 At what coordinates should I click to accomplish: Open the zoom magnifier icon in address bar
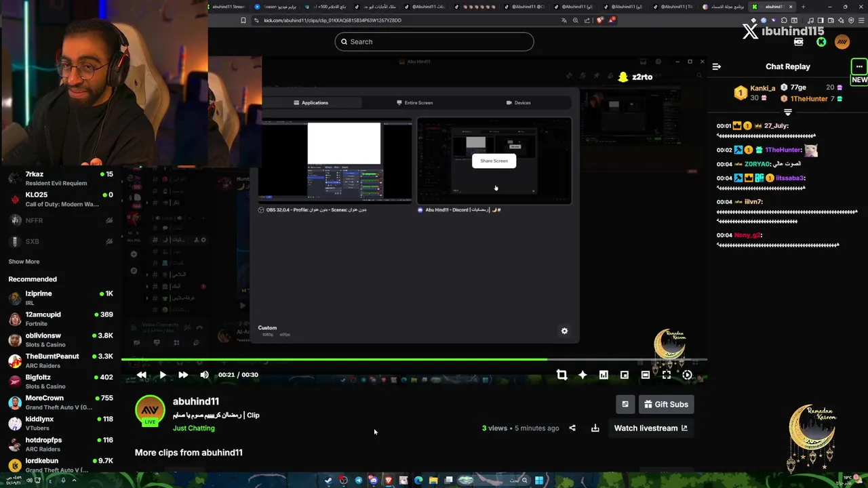(576, 20)
